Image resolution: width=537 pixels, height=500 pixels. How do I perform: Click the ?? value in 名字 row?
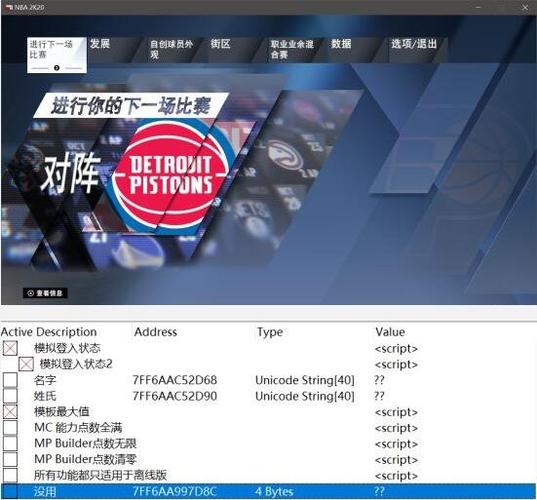pos(379,380)
